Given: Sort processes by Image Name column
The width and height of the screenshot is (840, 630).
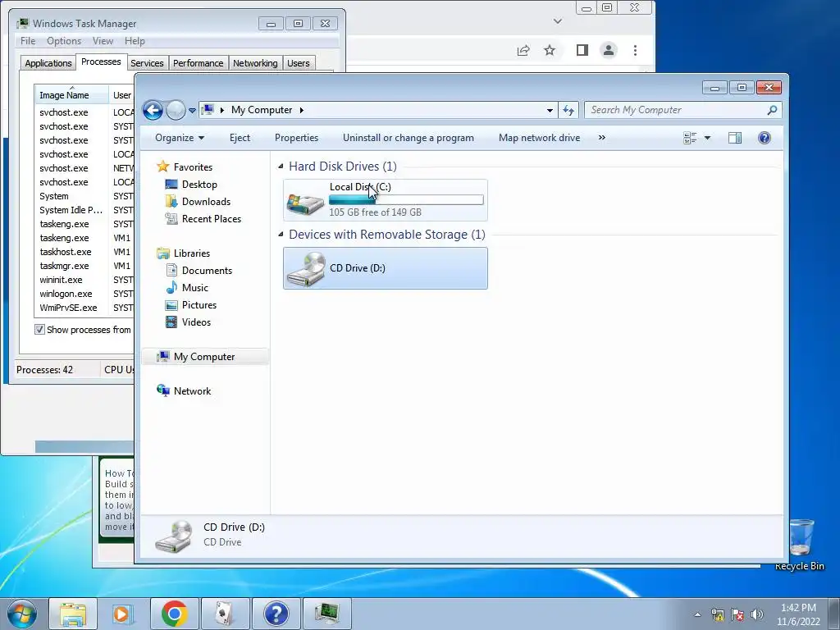Looking at the screenshot, I should pos(71,95).
